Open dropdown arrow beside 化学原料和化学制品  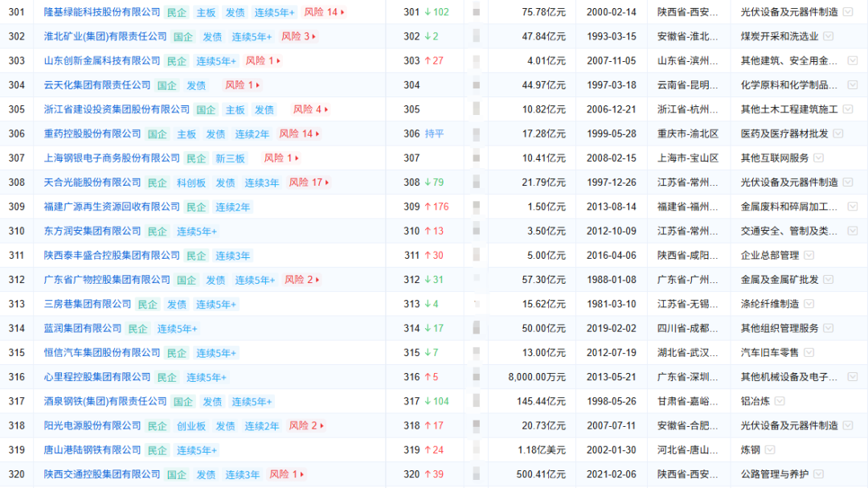pyautogui.click(x=853, y=85)
